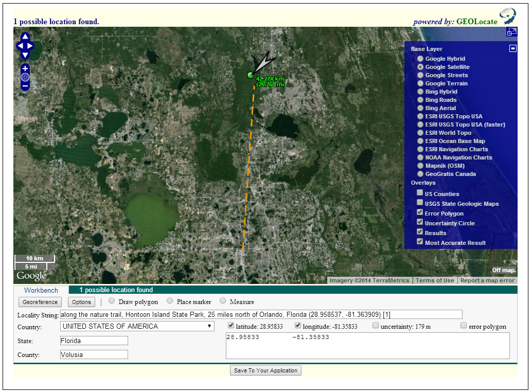This screenshot has height=392, width=532.
Task: Select Google Hybrid base layer
Action: click(x=420, y=59)
